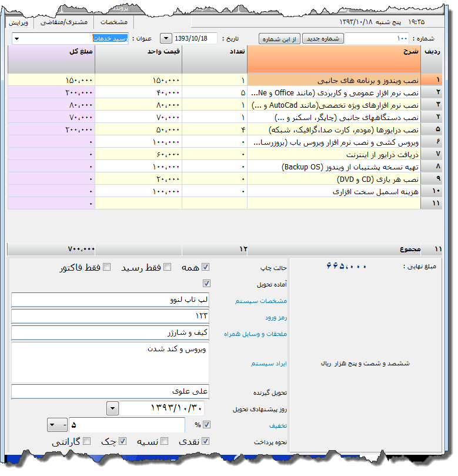The image size is (458, 476).
Task: Toggle the discount percent % checkbox
Action: (x=206, y=425)
